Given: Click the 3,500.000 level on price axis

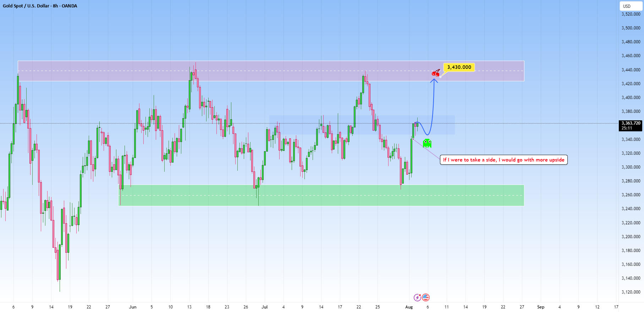Looking at the screenshot, I should coord(631,28).
